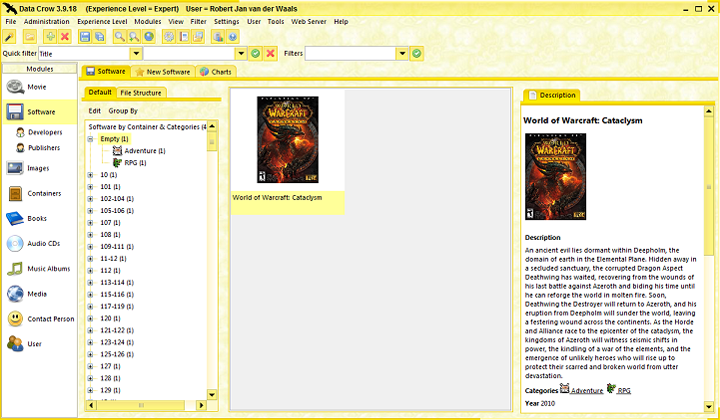Follow the RPG category link in description
The image size is (720, 420).
click(x=624, y=391)
